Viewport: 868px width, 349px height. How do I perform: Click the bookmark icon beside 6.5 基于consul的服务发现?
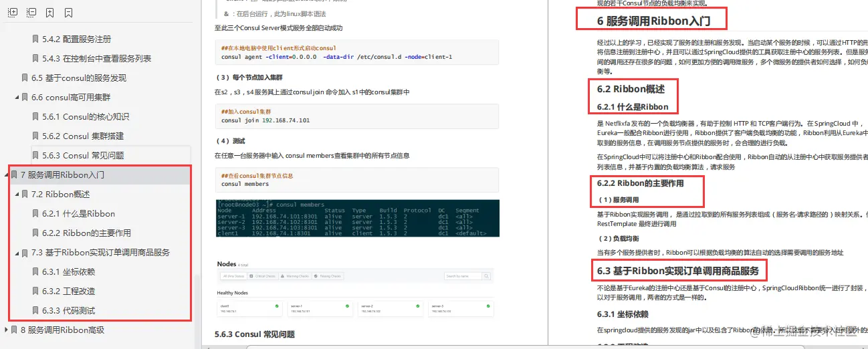(x=25, y=78)
